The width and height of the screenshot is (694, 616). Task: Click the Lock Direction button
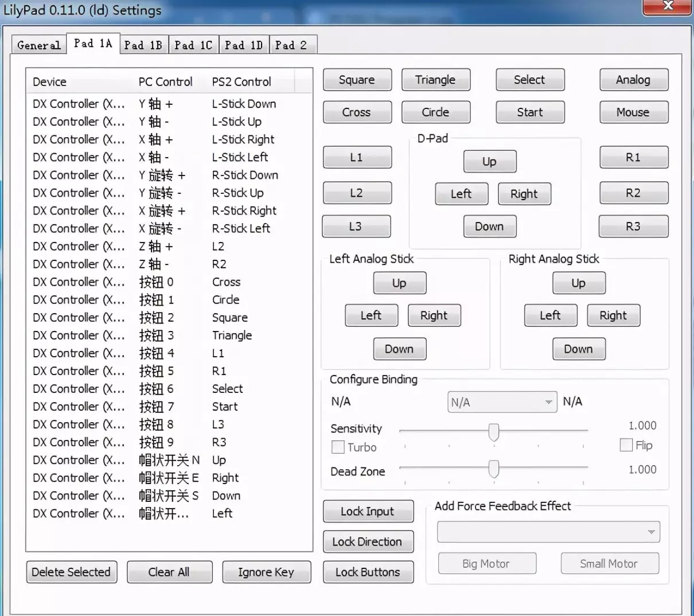coord(368,541)
